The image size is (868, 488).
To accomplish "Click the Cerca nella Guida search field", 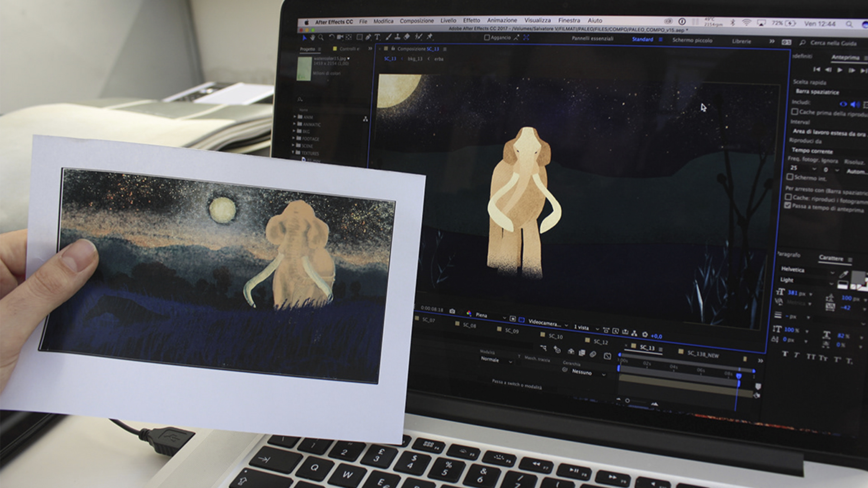I will (x=833, y=43).
